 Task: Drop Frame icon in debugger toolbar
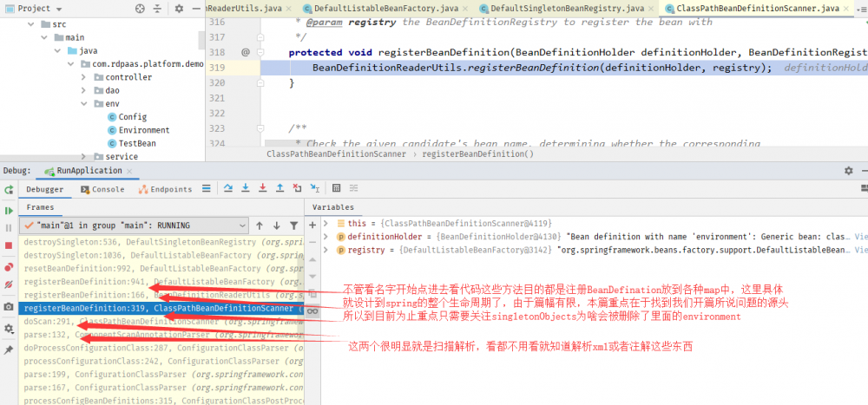[297, 188]
